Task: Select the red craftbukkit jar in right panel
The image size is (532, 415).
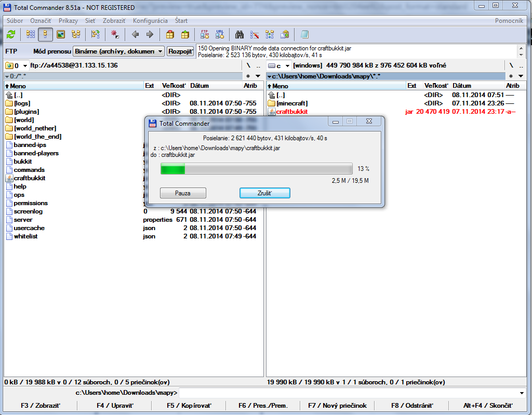Action: [x=292, y=112]
